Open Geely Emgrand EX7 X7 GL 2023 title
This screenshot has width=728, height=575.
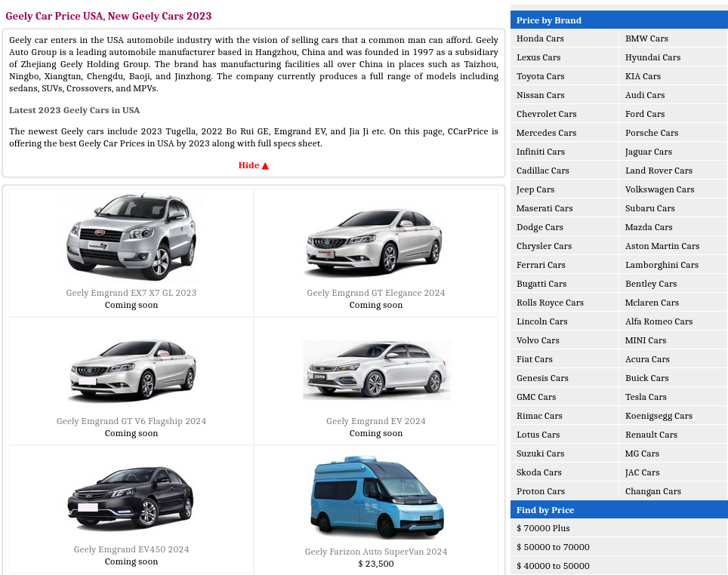(131, 293)
